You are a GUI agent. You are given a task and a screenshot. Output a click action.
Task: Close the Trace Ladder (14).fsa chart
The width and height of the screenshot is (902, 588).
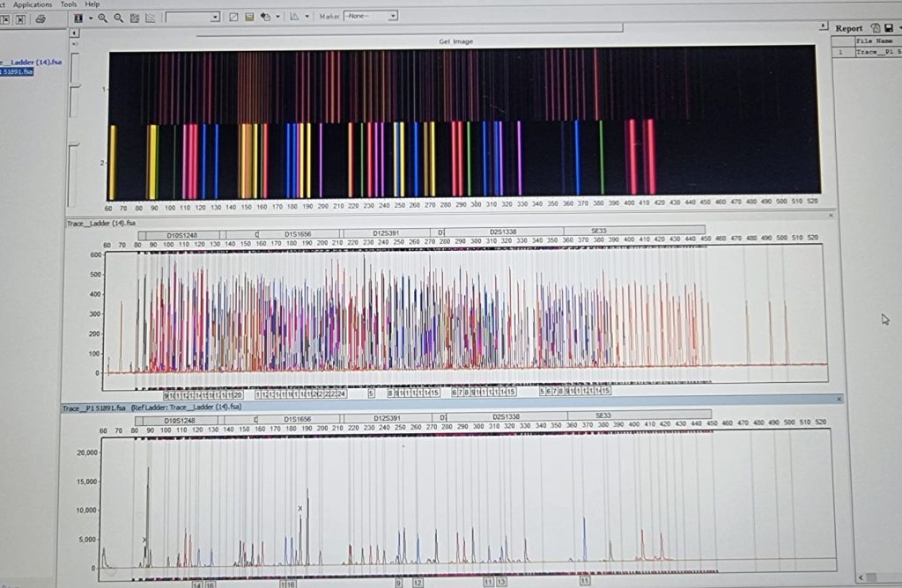coord(831,216)
